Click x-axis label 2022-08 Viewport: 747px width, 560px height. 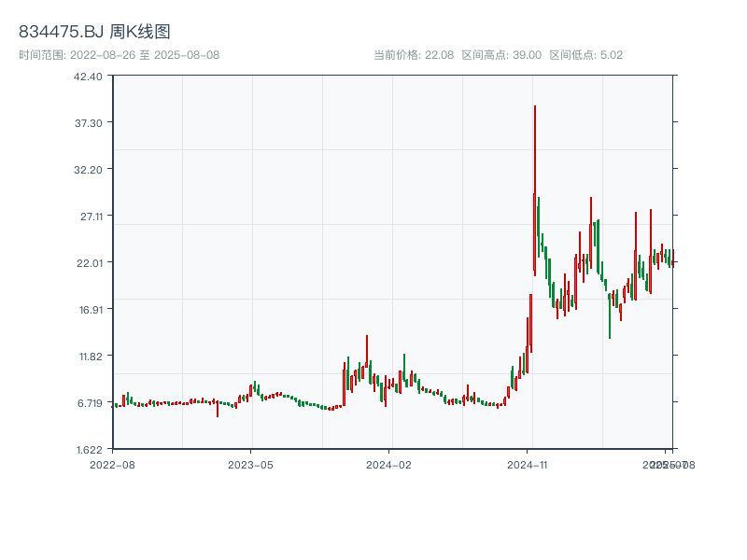click(x=112, y=465)
